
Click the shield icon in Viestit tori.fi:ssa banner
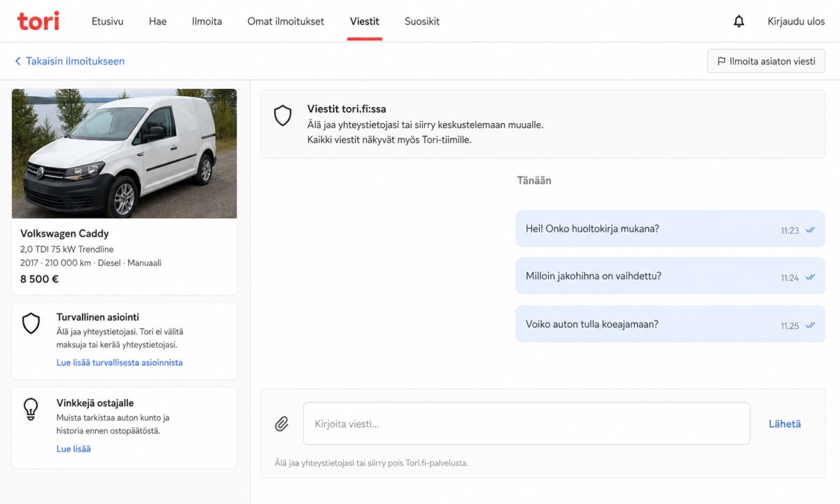282,115
